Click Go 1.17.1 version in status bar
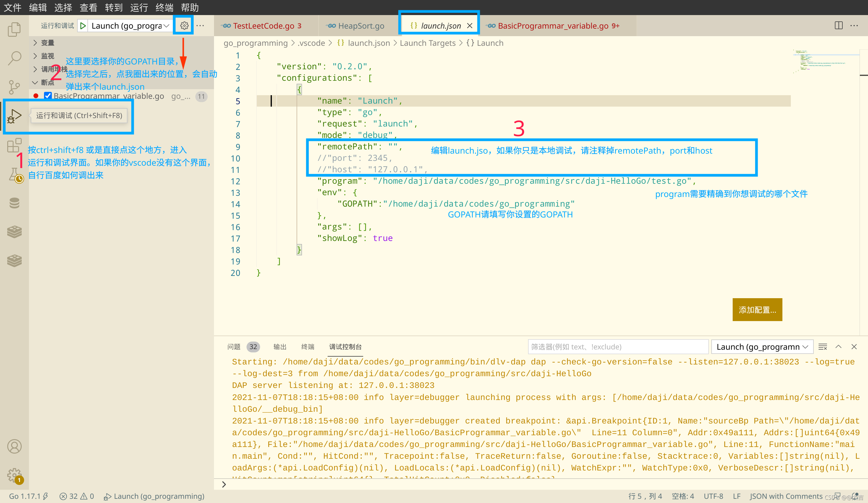 point(25,496)
